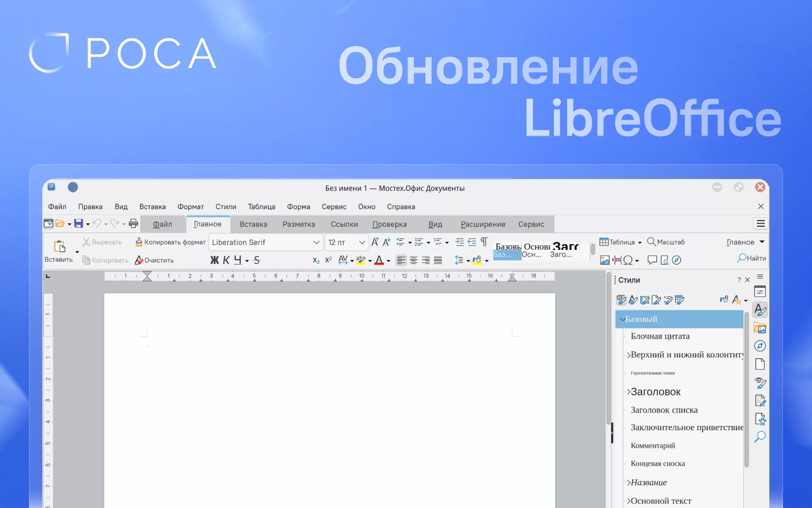The height and width of the screenshot is (508, 812).
Task: Open the 12 пт font size dropdown
Action: pyautogui.click(x=362, y=242)
